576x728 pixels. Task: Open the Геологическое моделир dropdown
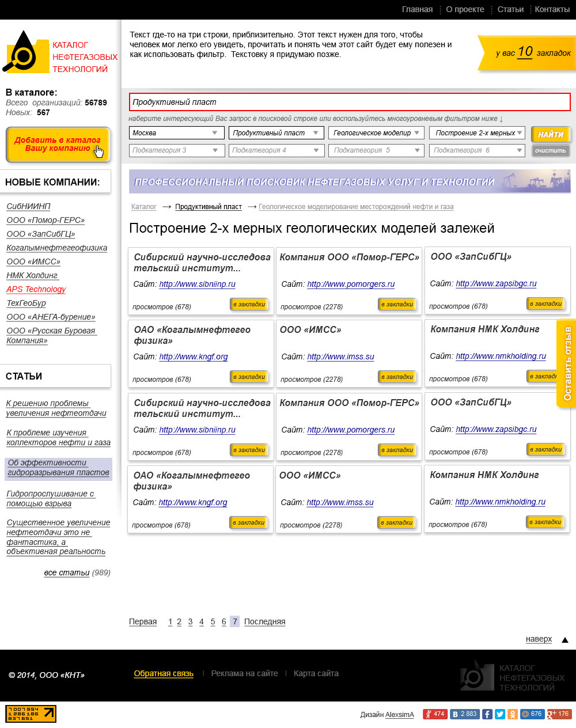click(x=377, y=133)
